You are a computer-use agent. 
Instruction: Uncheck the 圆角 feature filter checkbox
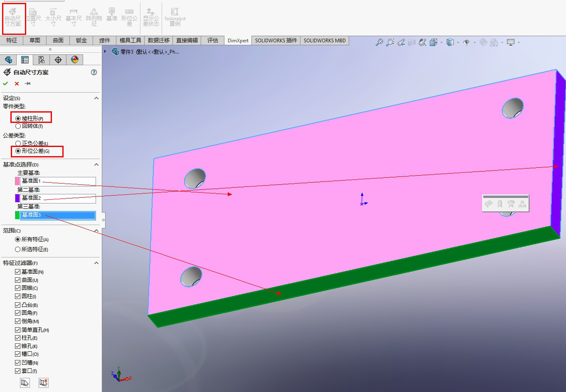click(17, 313)
